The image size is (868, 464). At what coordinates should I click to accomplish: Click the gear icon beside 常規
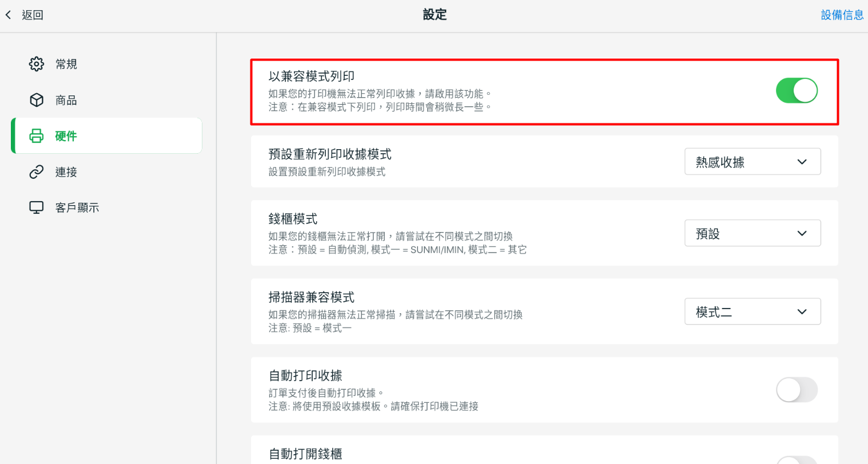[37, 64]
